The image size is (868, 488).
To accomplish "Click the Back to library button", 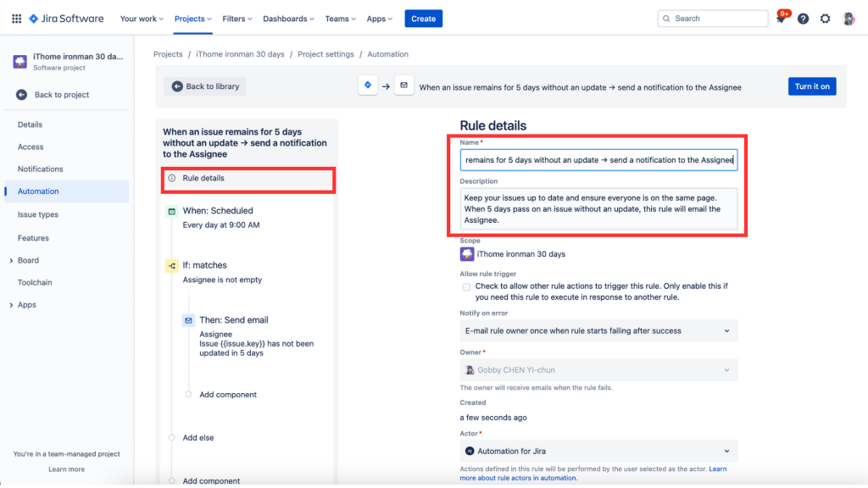I will coord(205,86).
